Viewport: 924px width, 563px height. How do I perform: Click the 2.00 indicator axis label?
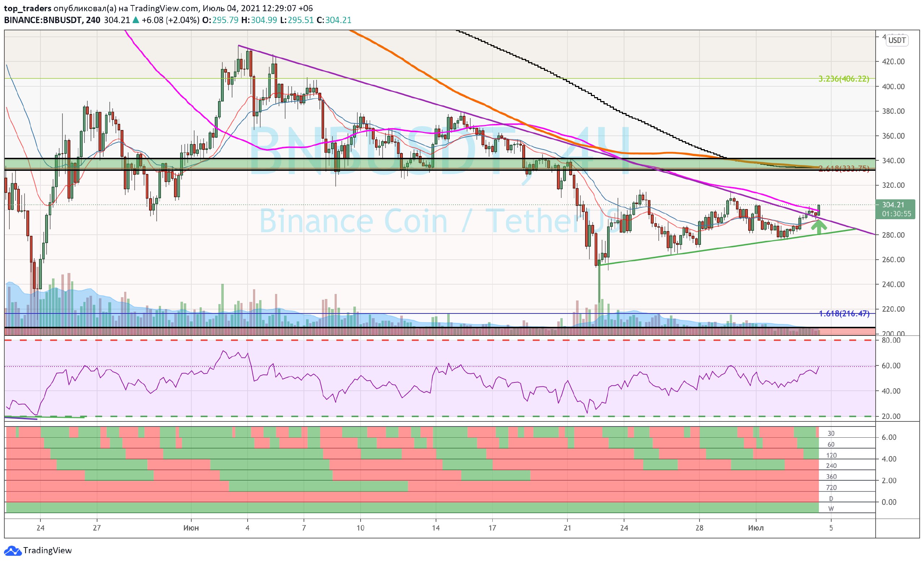tap(889, 480)
